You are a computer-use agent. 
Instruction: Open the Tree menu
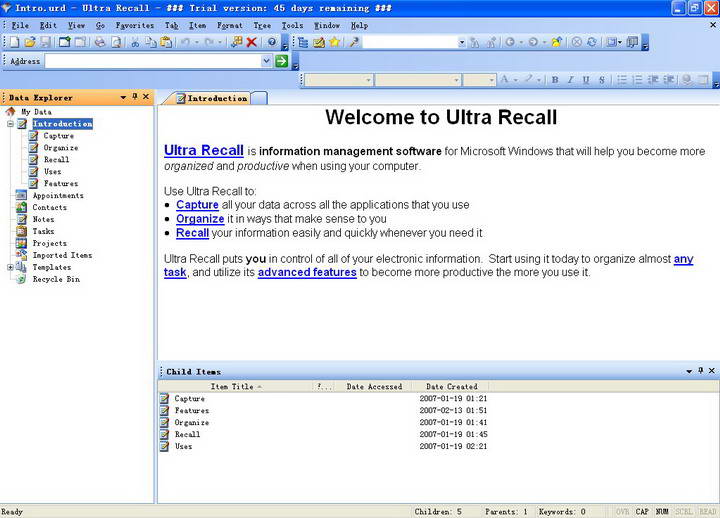pyautogui.click(x=262, y=26)
